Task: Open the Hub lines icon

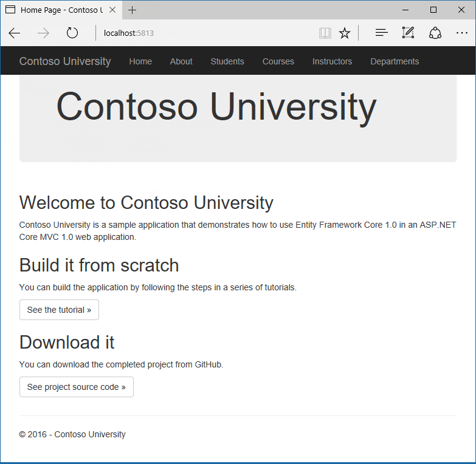Action: [x=381, y=33]
